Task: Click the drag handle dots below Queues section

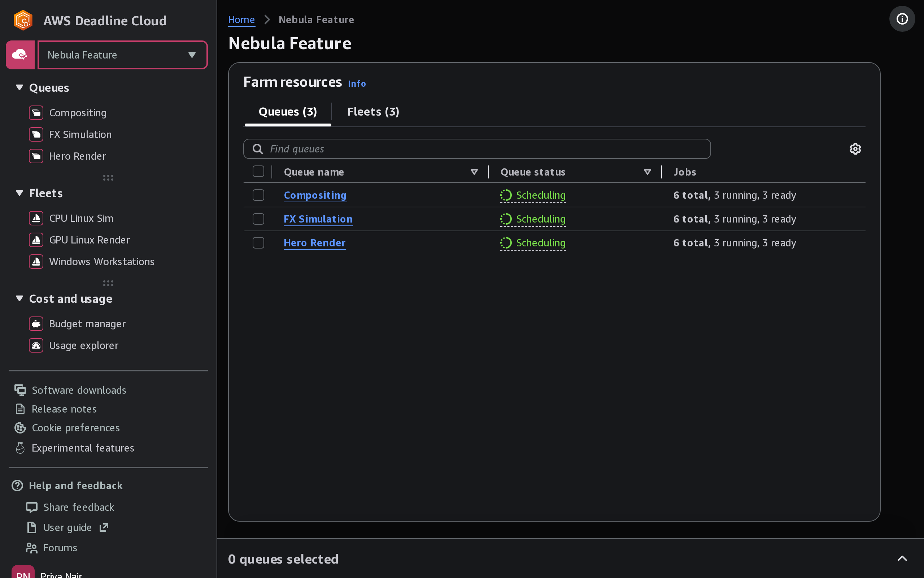Action: [108, 178]
